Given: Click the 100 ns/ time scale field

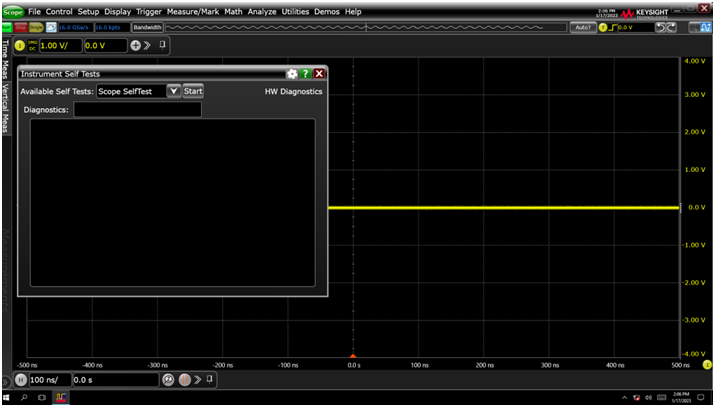Looking at the screenshot, I should pos(50,380).
